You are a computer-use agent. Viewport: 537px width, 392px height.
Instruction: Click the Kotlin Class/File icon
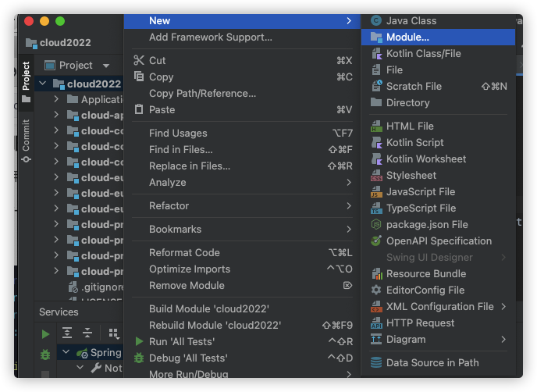(376, 54)
